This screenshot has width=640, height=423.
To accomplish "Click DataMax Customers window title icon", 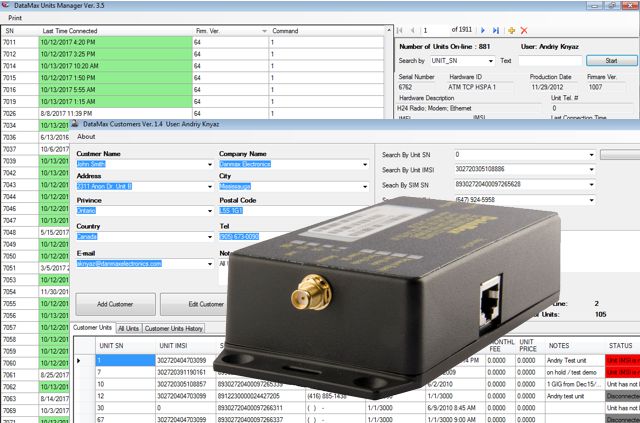I will (x=75, y=124).
